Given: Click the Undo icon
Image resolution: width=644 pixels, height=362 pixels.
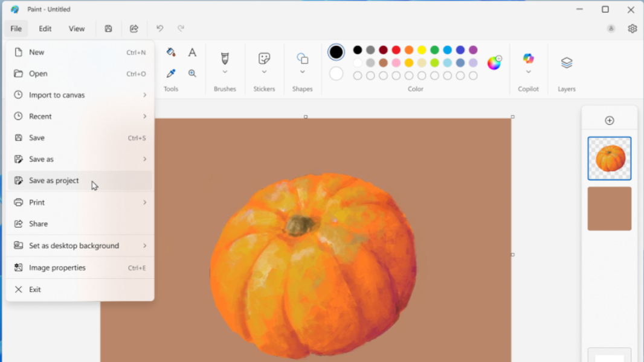Looking at the screenshot, I should point(159,28).
